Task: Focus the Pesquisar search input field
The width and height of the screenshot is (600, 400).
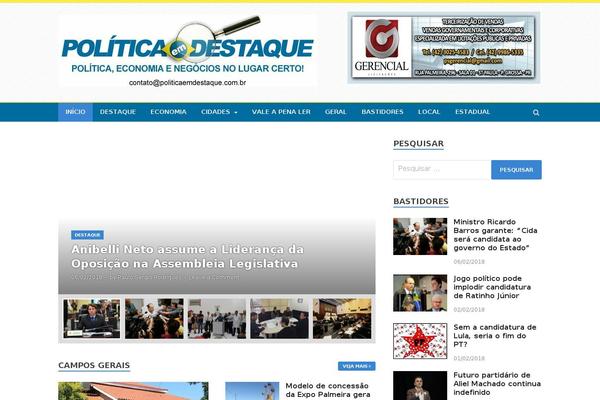Action: click(442, 169)
